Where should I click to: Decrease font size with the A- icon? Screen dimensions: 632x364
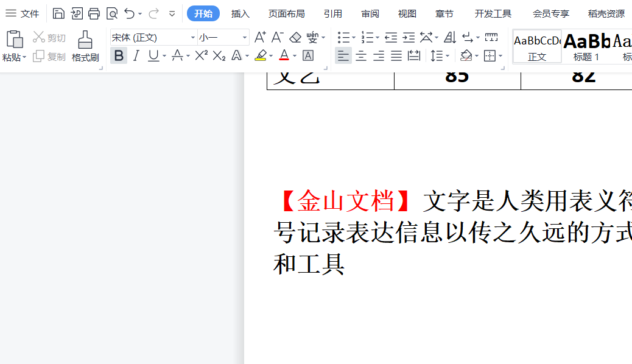pos(277,38)
